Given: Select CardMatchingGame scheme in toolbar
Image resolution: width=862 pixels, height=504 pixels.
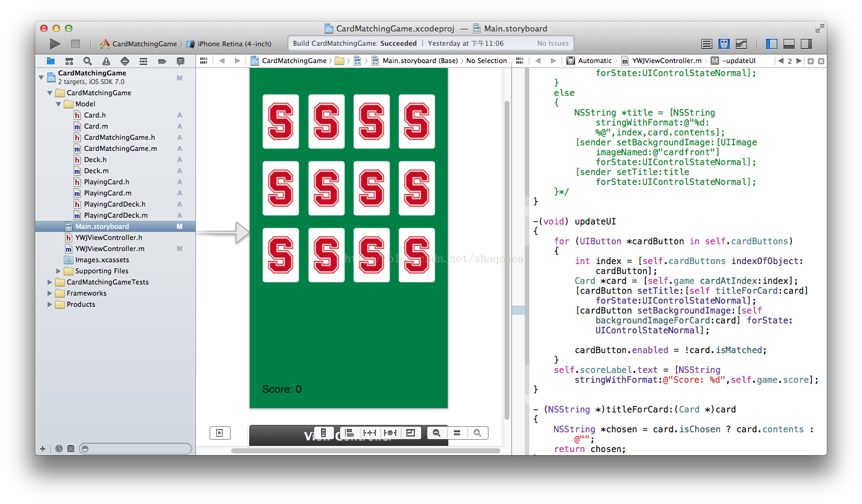Looking at the screenshot, I should 139,44.
